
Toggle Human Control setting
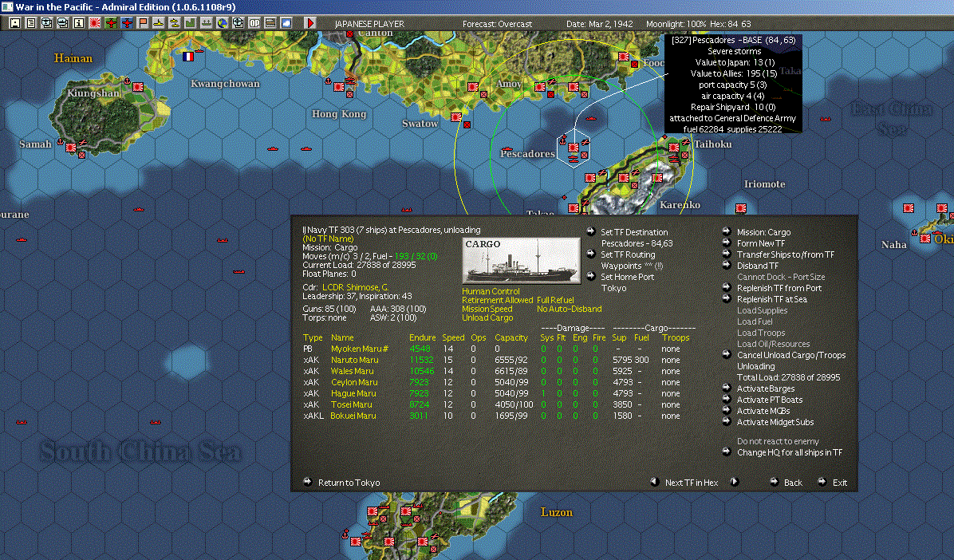pyautogui.click(x=491, y=291)
